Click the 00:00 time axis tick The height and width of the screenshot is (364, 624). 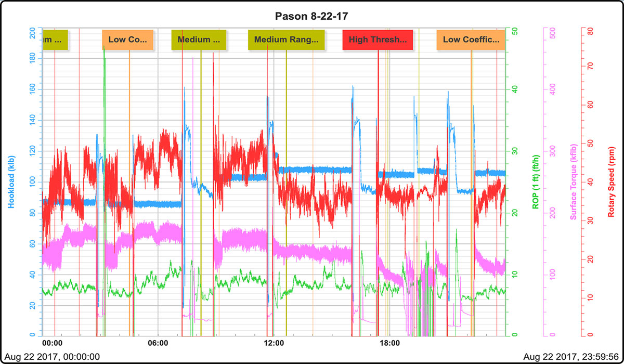53,343
